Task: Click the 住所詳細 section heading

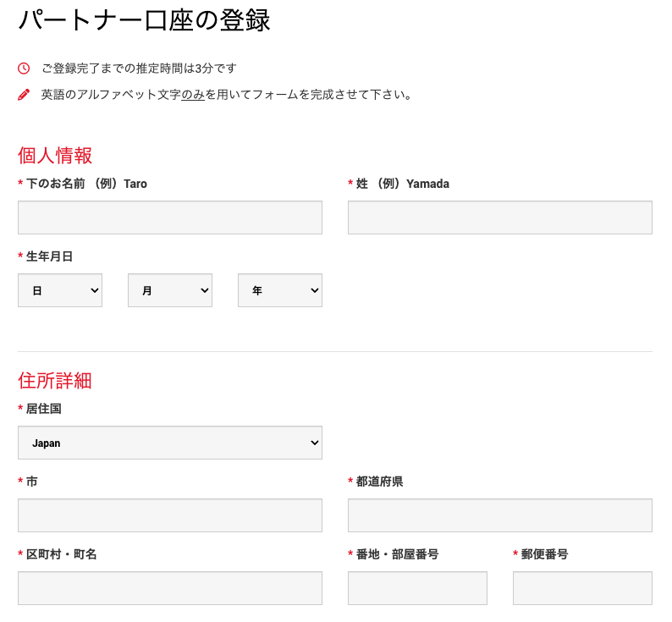Action: 55,381
